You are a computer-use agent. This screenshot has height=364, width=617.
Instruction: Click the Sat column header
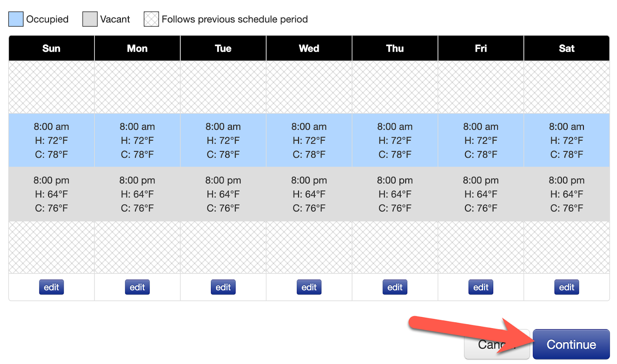pyautogui.click(x=566, y=49)
